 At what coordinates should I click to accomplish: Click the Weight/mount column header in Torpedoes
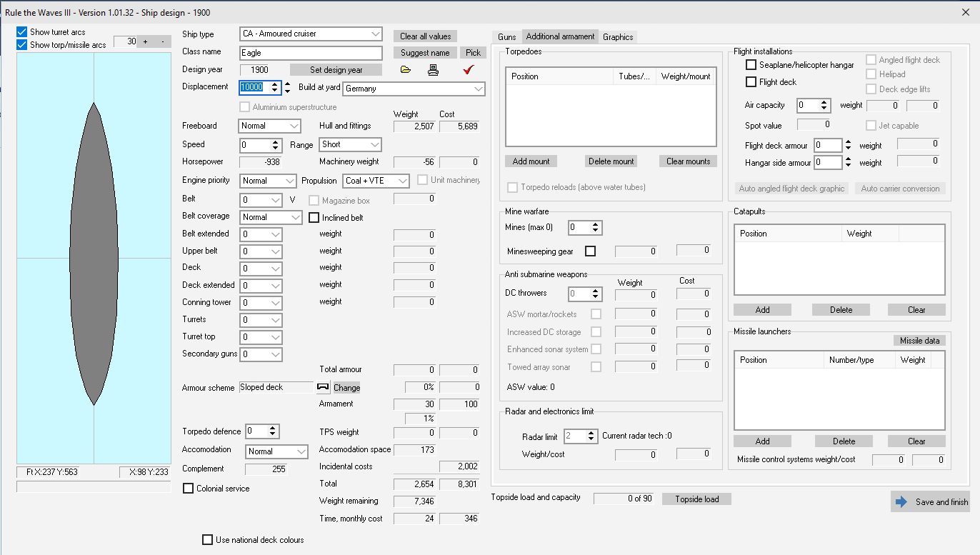tap(686, 76)
